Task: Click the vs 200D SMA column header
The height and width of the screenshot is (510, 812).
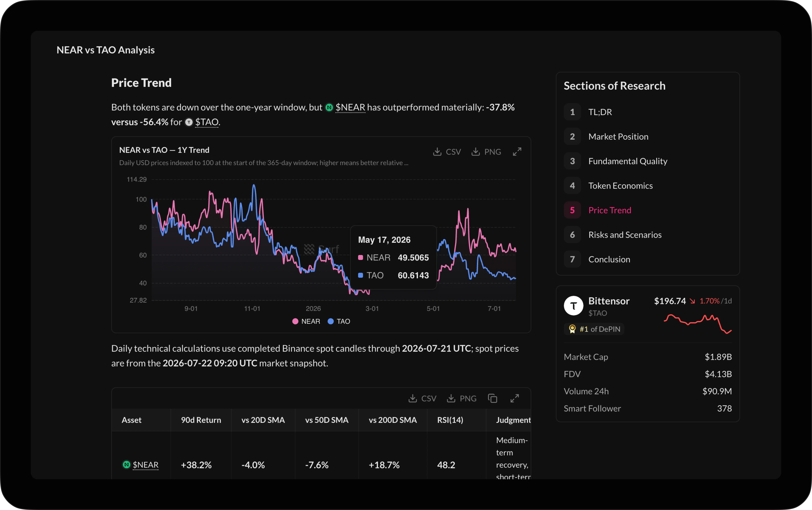Action: coord(393,420)
